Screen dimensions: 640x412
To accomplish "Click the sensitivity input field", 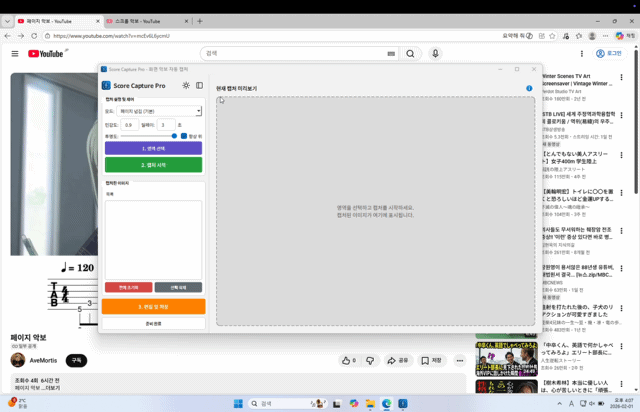I will [x=130, y=125].
